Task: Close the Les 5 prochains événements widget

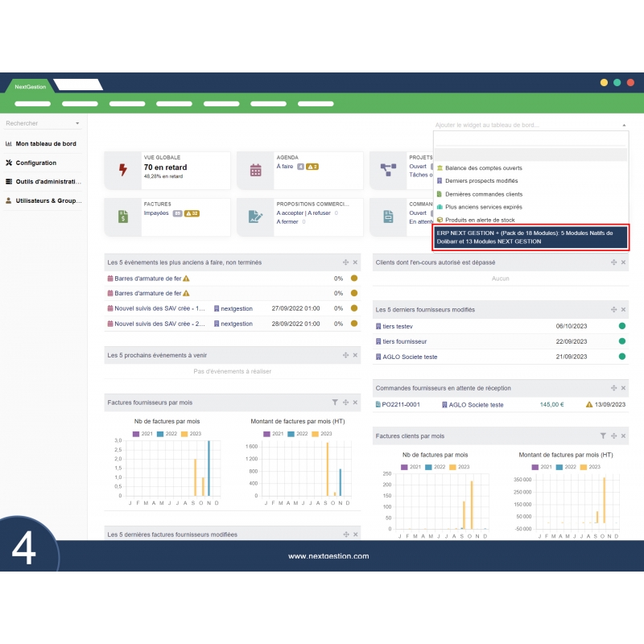Action: click(x=355, y=355)
